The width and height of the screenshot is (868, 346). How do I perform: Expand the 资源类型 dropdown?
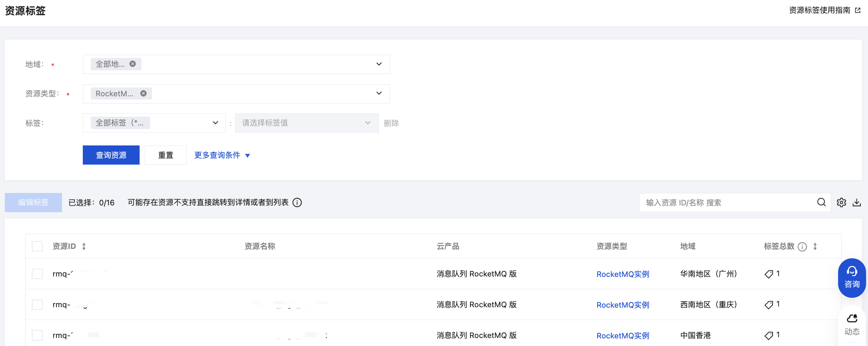[x=378, y=93]
